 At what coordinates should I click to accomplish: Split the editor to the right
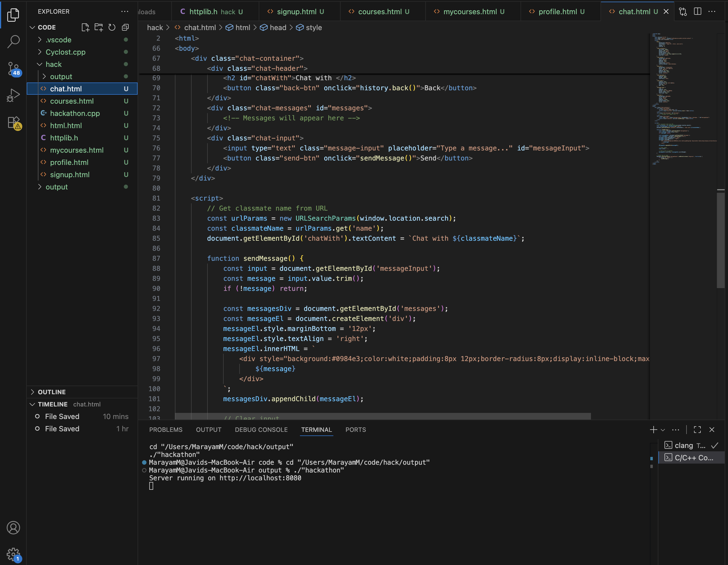click(x=697, y=12)
